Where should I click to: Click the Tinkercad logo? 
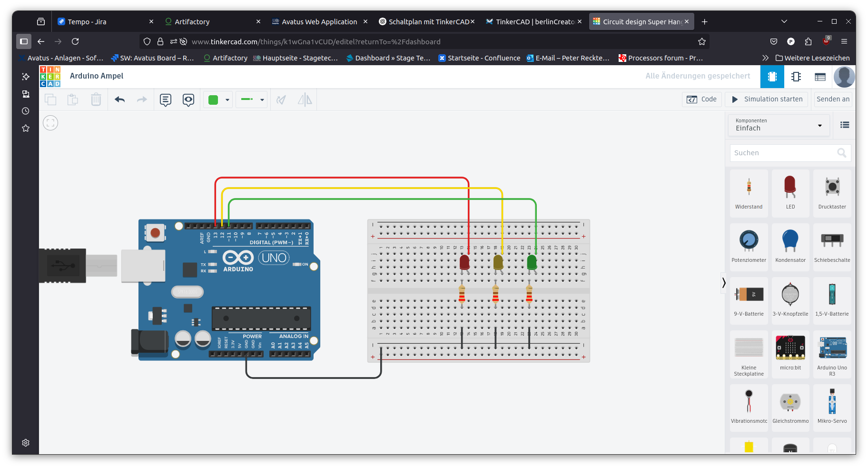[x=50, y=77]
